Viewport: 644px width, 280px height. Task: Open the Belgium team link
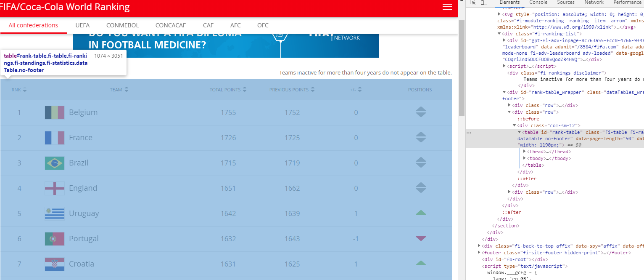(x=83, y=112)
